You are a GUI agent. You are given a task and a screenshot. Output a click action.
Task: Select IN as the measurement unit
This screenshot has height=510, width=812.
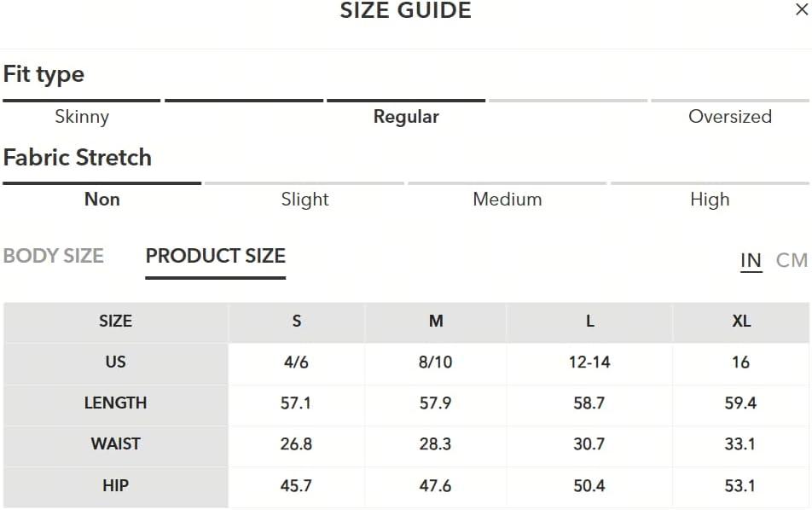tap(751, 260)
